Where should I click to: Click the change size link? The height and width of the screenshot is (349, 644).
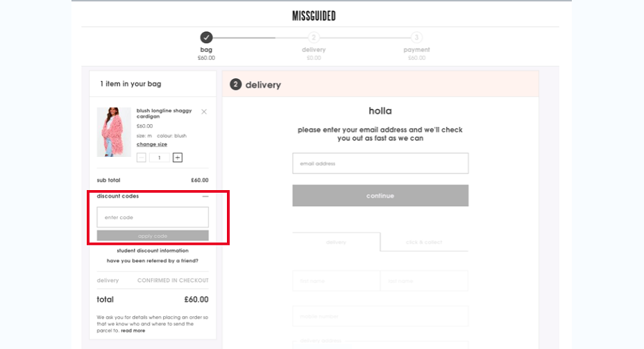(x=152, y=144)
